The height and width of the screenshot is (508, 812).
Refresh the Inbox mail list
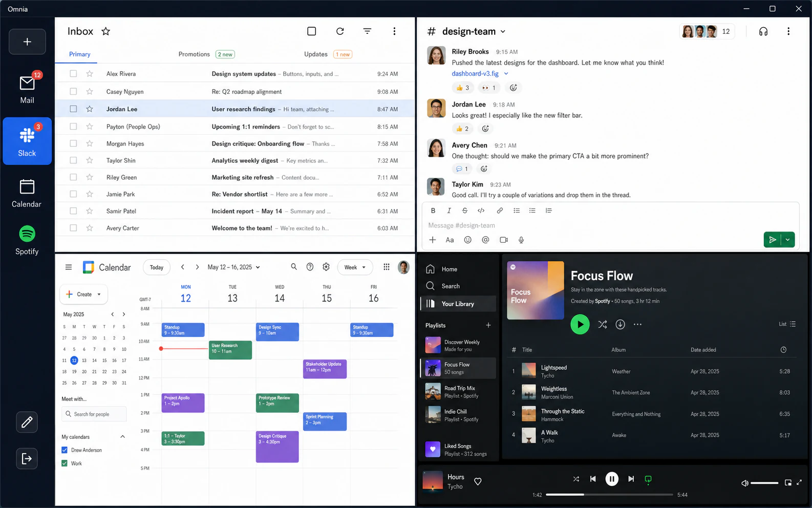pyautogui.click(x=340, y=31)
